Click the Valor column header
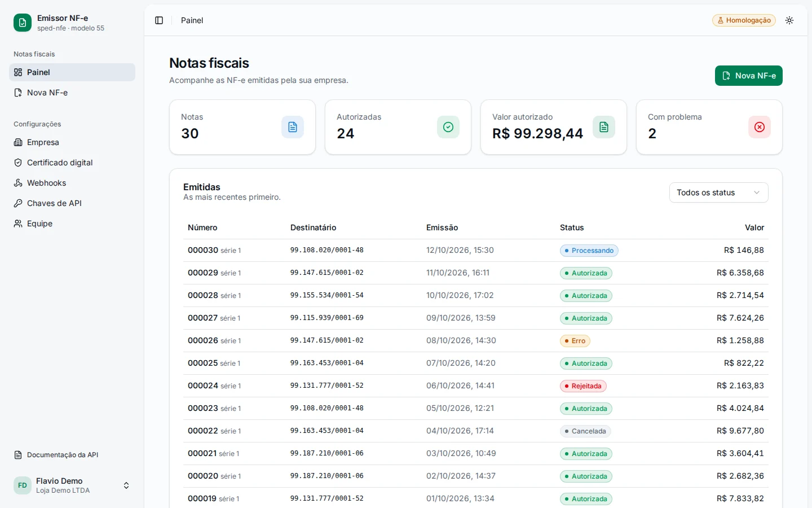This screenshot has width=812, height=508. pos(754,227)
